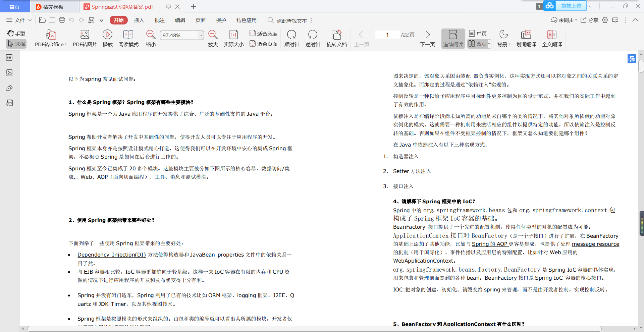The width and height of the screenshot is (644, 332).
Task: Open the zoom percentage dropdown
Action: click(x=201, y=35)
